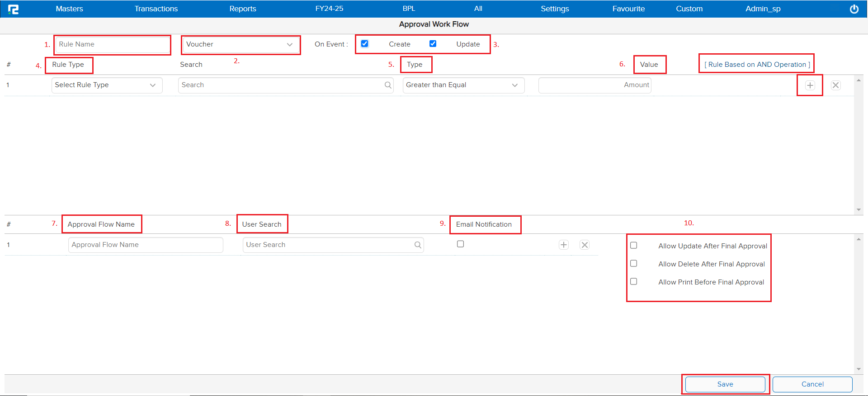This screenshot has width=868, height=396.
Task: Click the magnifier in rule Search field
Action: (x=388, y=85)
